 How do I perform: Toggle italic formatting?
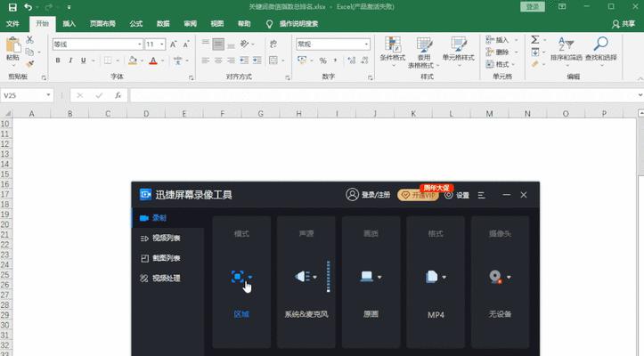click(70, 61)
